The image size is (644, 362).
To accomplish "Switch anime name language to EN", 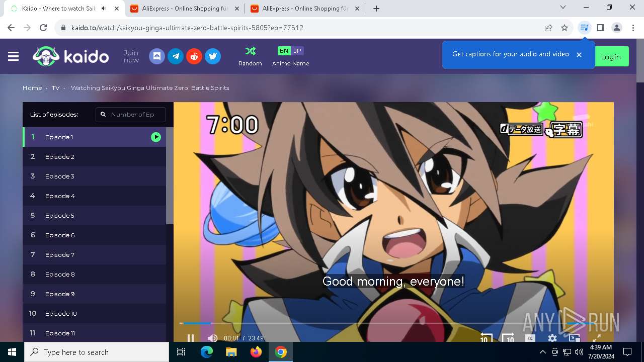I will pos(284,51).
